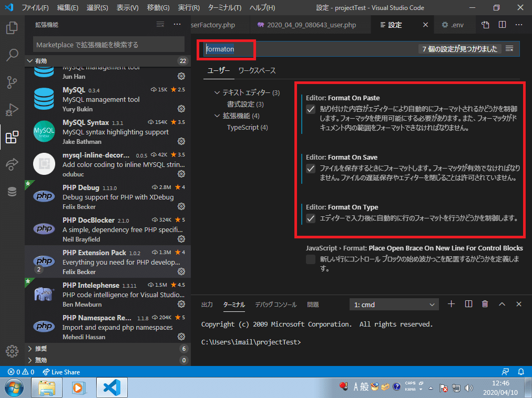This screenshot has width=532, height=398.
Task: Clear the settings search input icon
Action: [x=509, y=49]
